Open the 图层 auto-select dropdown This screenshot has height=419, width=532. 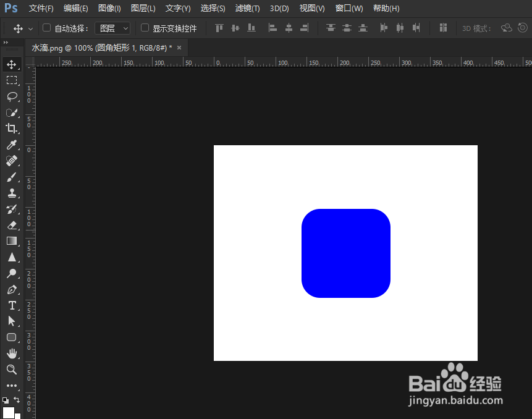point(112,28)
